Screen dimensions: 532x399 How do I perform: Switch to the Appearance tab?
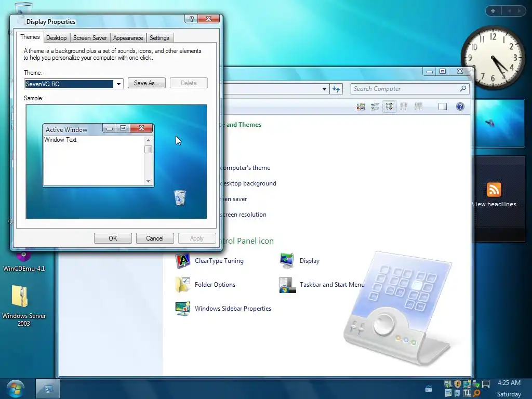point(128,37)
